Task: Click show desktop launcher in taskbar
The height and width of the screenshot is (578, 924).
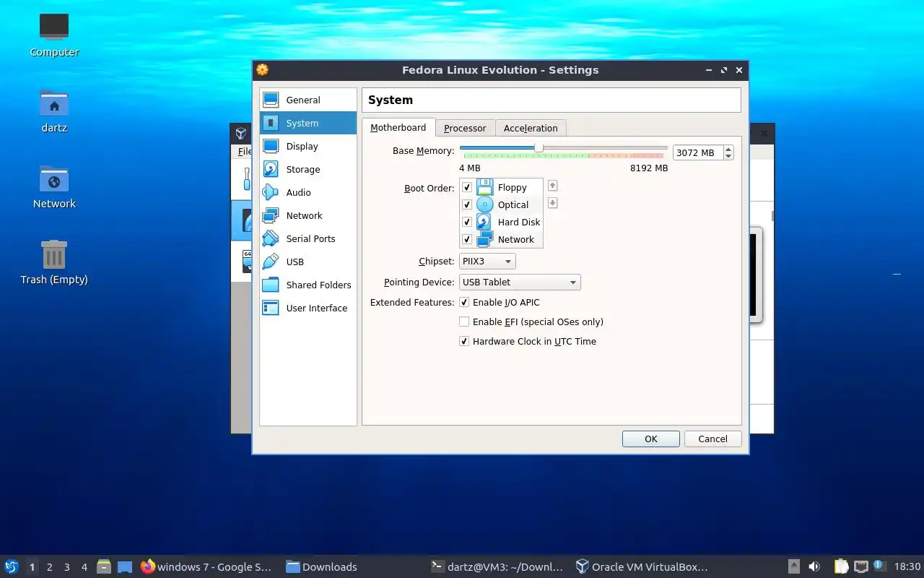Action: pos(125,567)
